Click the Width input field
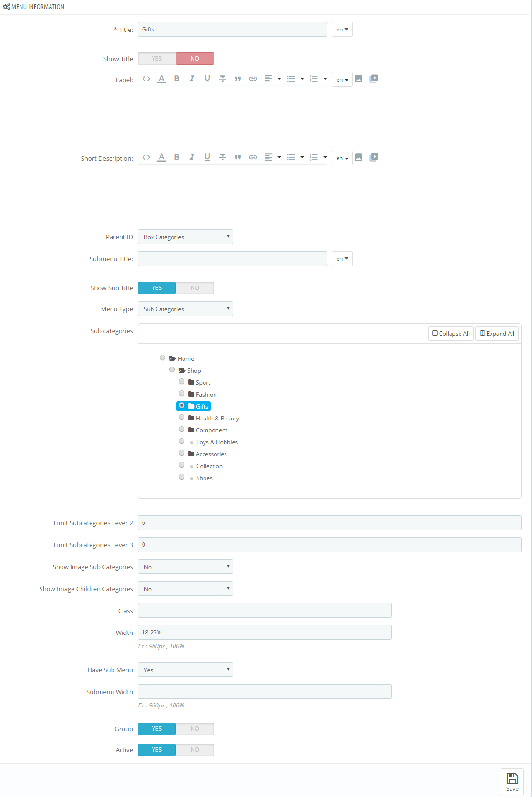The width and height of the screenshot is (532, 797). (x=265, y=633)
